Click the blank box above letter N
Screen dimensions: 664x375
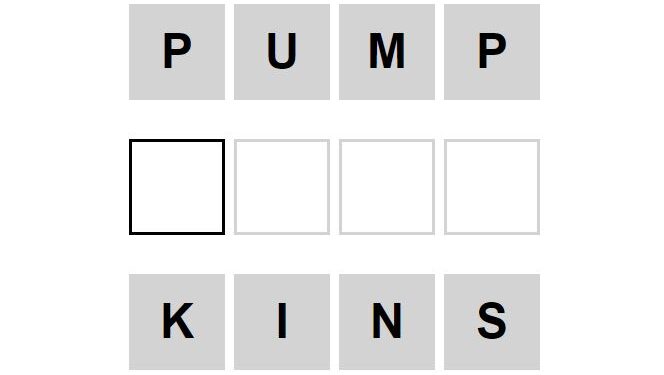point(387,187)
